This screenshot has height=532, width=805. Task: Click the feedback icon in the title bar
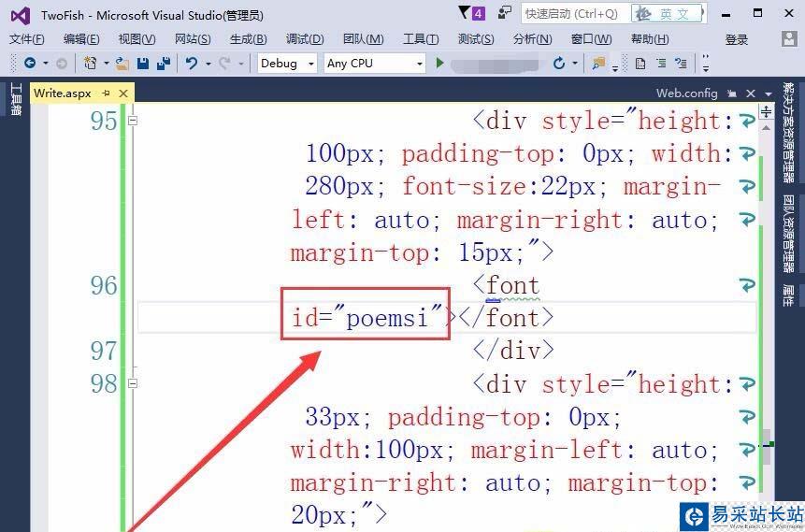click(x=505, y=13)
